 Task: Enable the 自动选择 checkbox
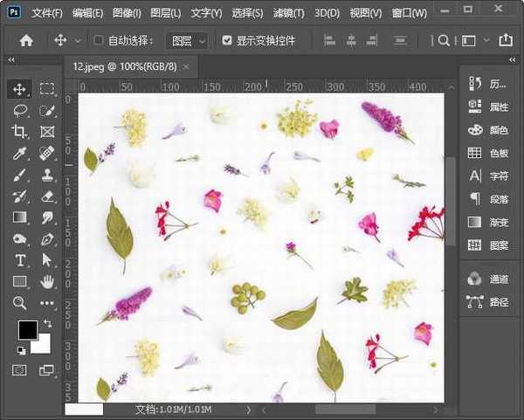point(99,40)
